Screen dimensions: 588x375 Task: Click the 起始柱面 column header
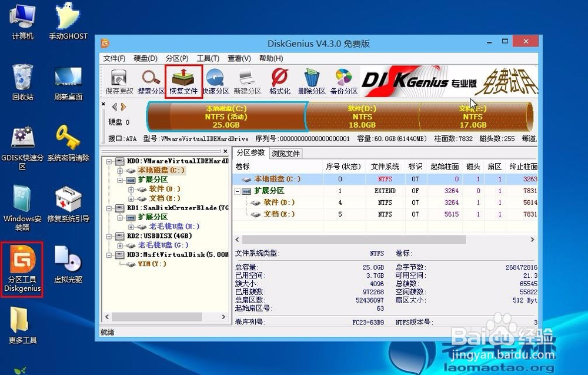[x=445, y=167]
